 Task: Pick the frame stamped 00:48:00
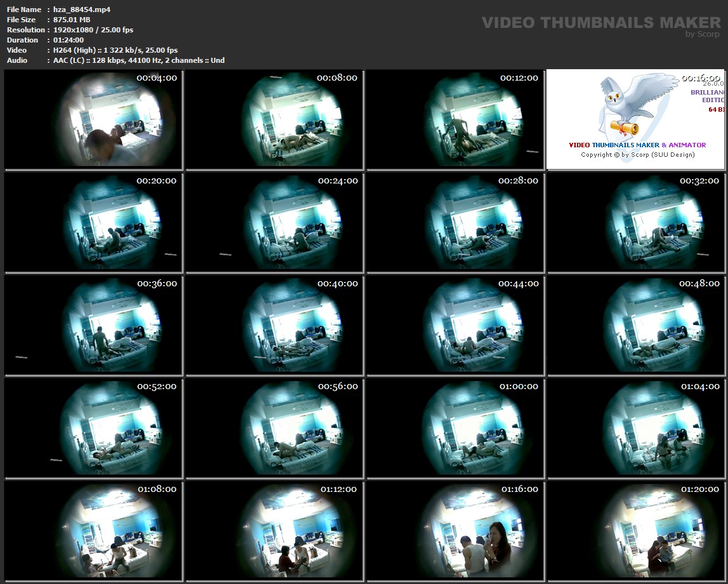click(635, 325)
